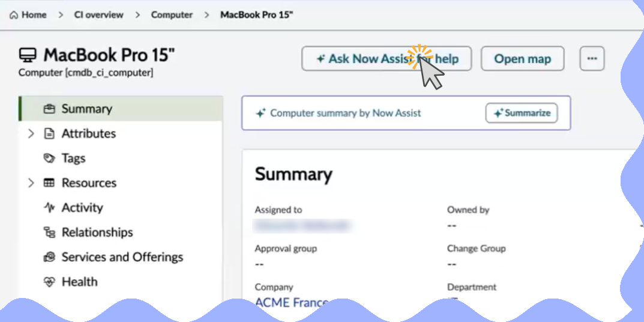
Task: Click the Health heart icon
Action: 49,282
